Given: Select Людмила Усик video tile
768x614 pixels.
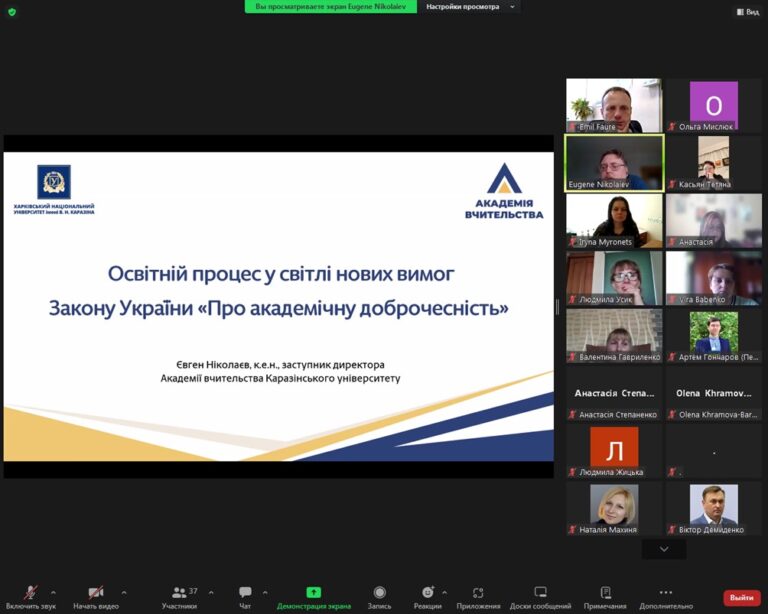Looking at the screenshot, I should pyautogui.click(x=614, y=279).
